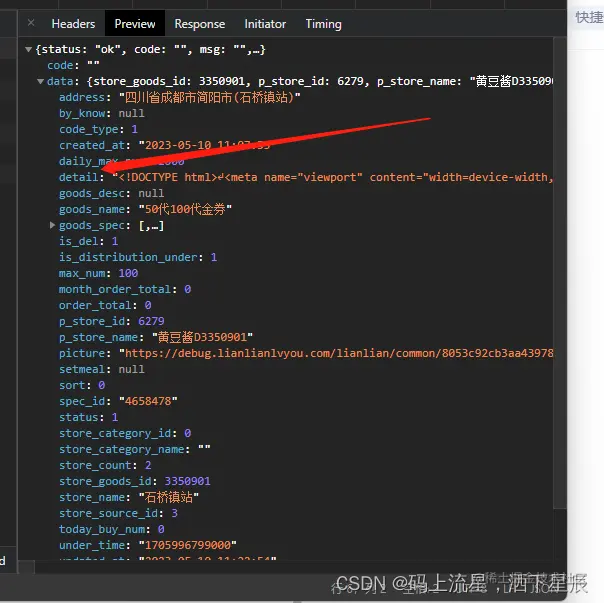Select the max_num: 100 row
604x603 pixels.
(98, 273)
